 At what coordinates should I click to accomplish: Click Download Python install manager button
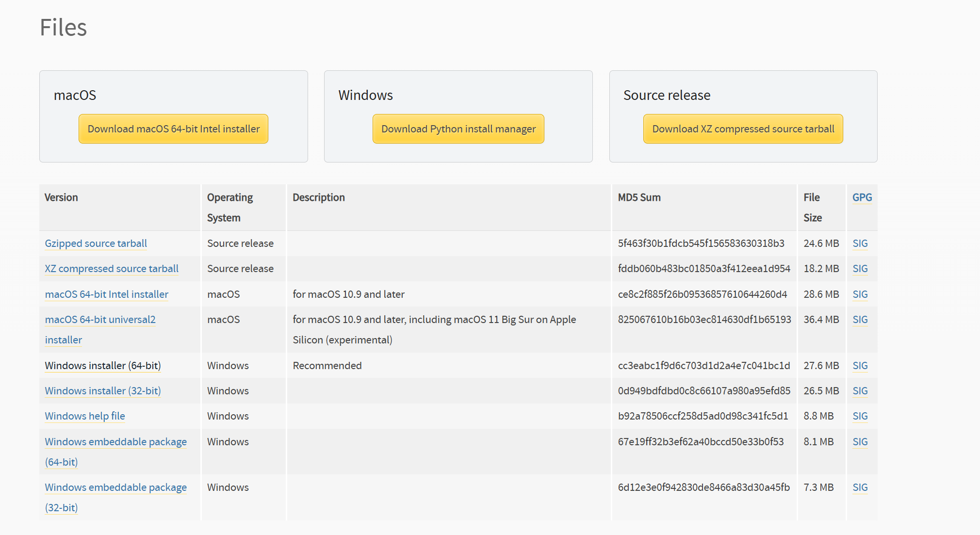458,129
